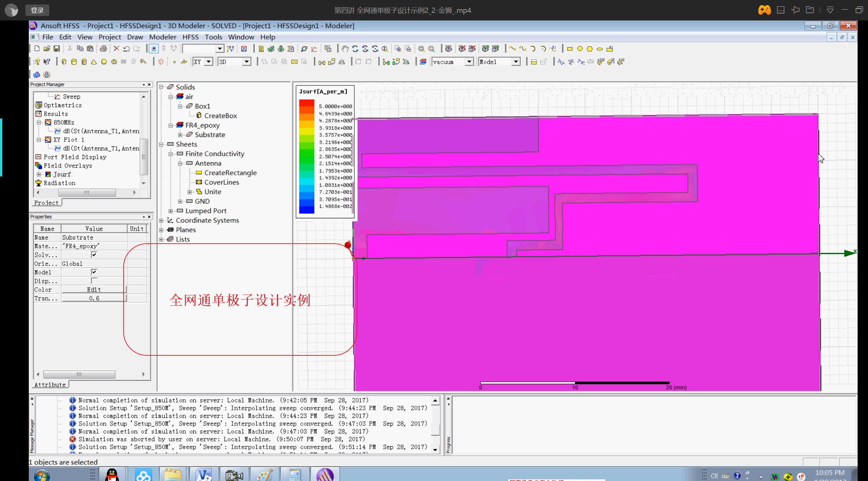This screenshot has width=868, height=481.
Task: Collapse the 850MHz results node
Action: coord(39,122)
